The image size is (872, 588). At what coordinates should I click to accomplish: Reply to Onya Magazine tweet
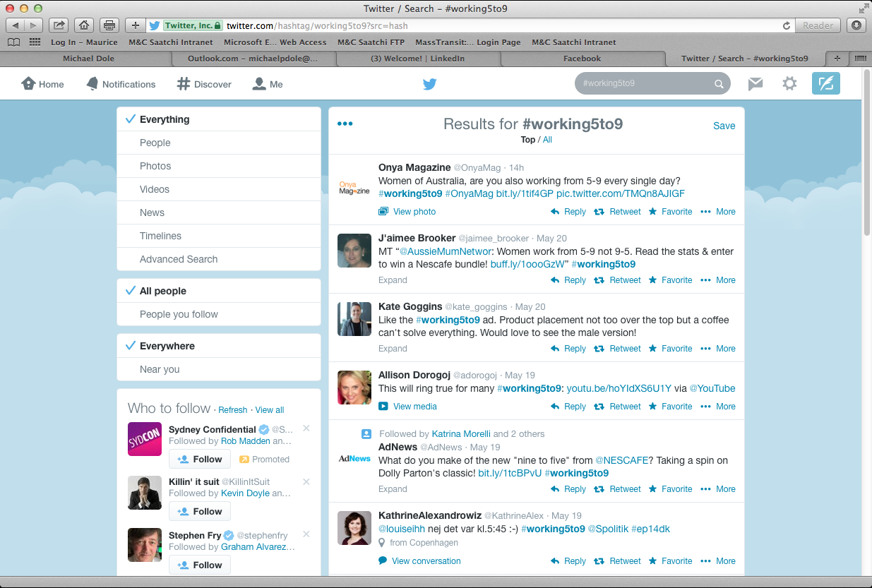pos(568,212)
